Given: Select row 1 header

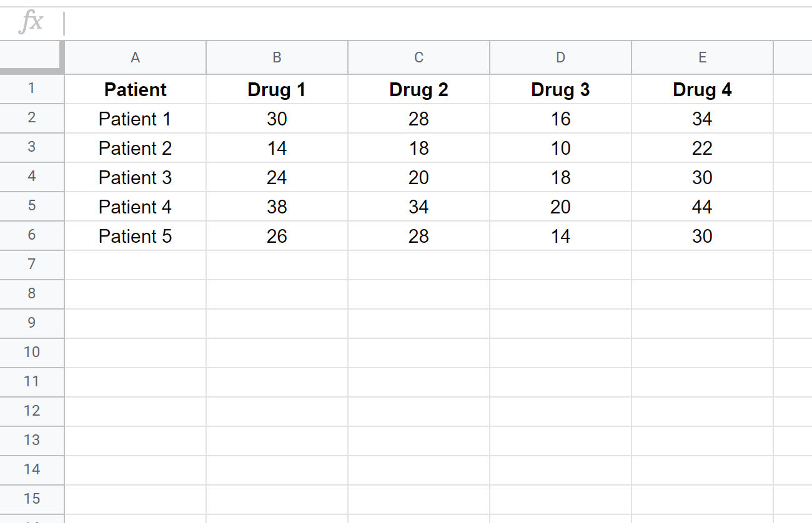Looking at the screenshot, I should (x=32, y=89).
